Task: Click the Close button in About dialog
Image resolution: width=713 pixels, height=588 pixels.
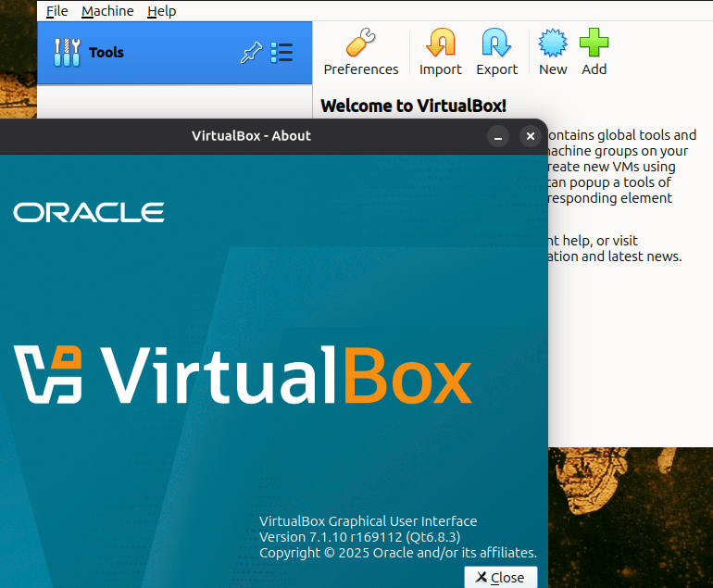Action: click(x=501, y=577)
